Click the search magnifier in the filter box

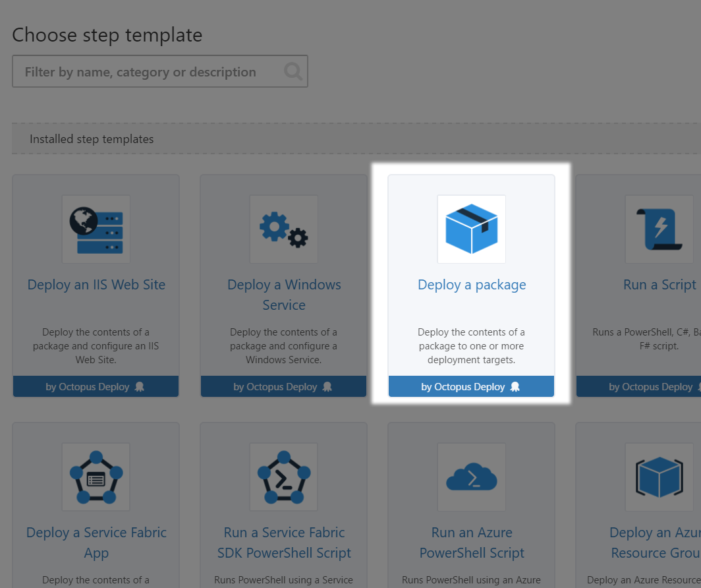click(293, 71)
